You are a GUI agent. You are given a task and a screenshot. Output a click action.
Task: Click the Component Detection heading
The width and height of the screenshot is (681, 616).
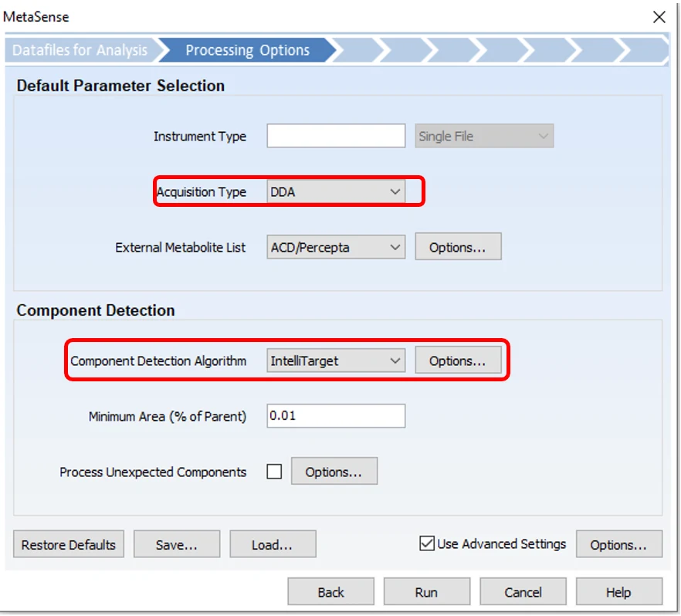[x=96, y=310]
